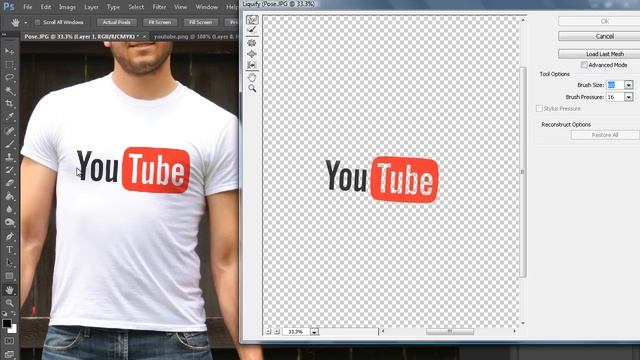Select Hand tool in Liquify dialog
Viewport: 640px width, 360px height.
tap(252, 77)
